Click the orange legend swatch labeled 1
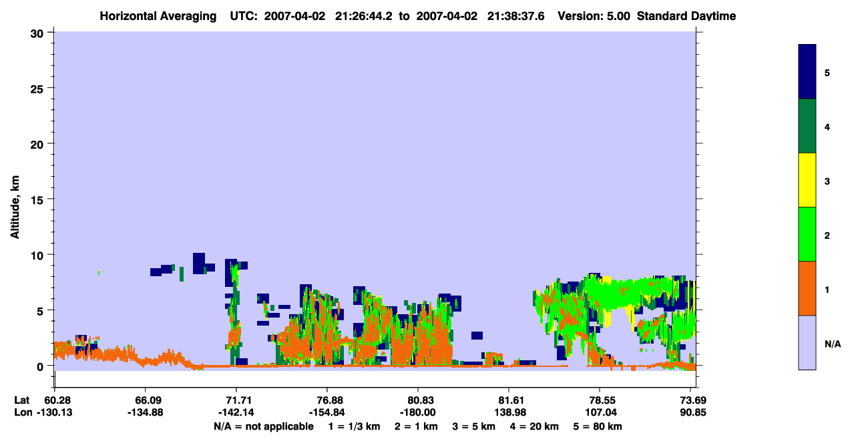 pos(807,288)
